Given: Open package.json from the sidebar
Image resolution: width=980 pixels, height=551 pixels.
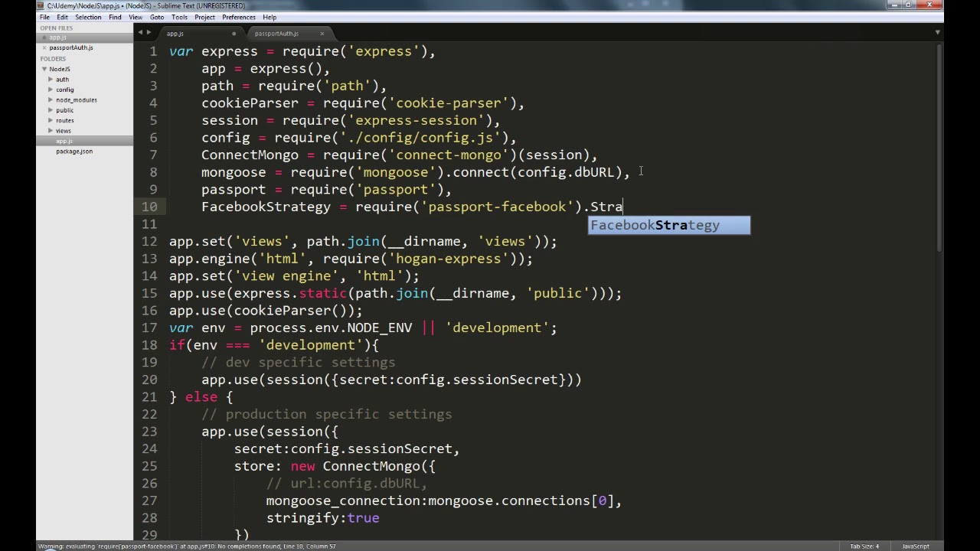Looking at the screenshot, I should click(74, 152).
